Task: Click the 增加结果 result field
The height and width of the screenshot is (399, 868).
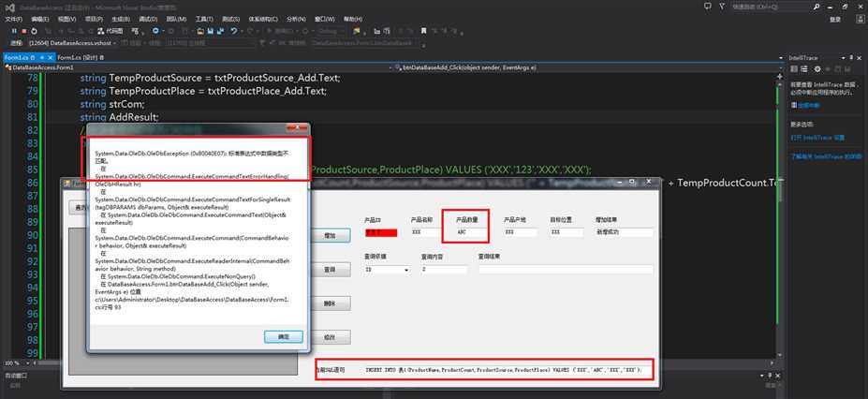Action: tap(625, 232)
